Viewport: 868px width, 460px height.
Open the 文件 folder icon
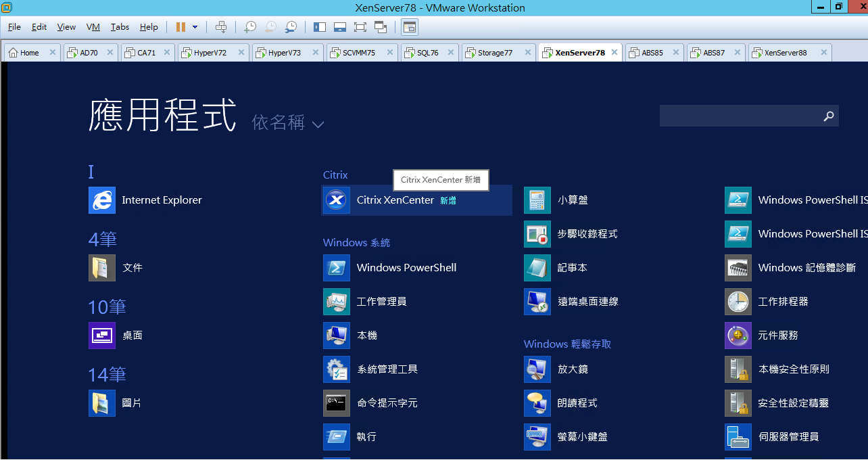102,268
